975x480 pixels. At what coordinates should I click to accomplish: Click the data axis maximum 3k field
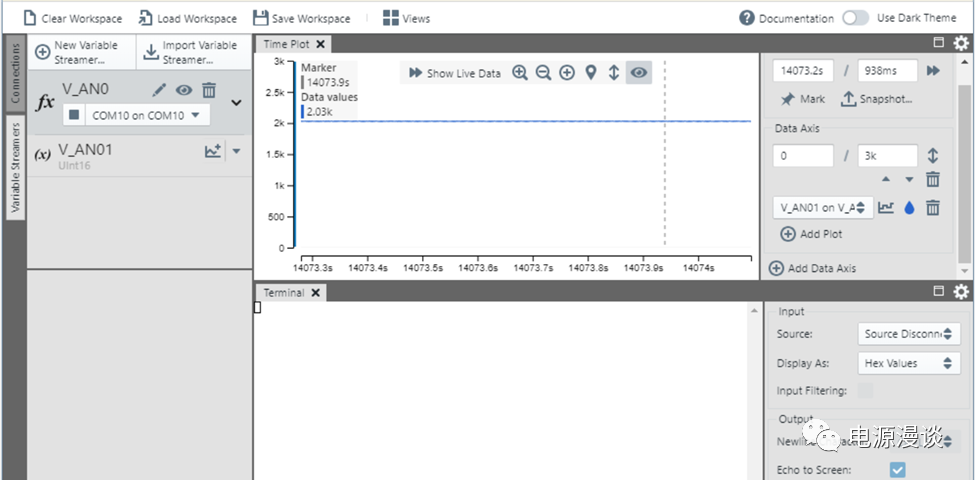(887, 156)
